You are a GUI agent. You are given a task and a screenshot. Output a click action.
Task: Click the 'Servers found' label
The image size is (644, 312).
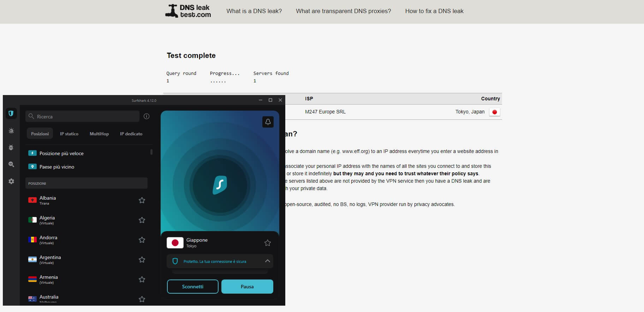pos(271,73)
